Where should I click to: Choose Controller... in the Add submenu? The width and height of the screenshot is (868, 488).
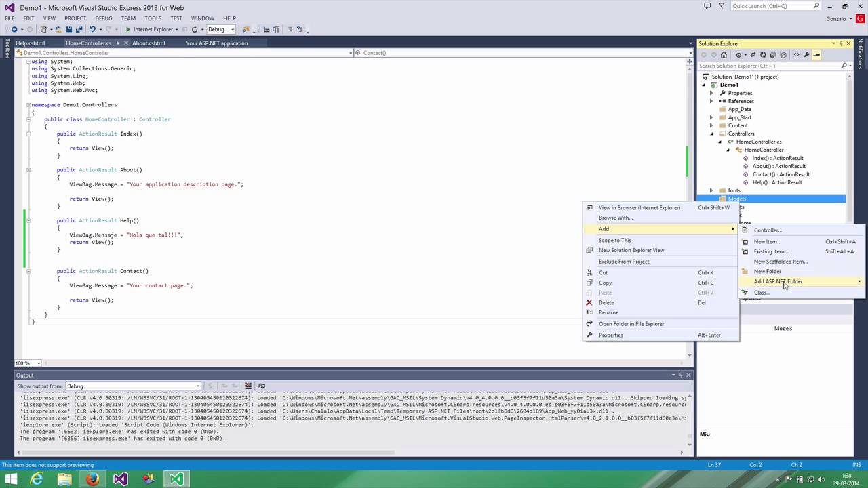pyautogui.click(x=768, y=230)
